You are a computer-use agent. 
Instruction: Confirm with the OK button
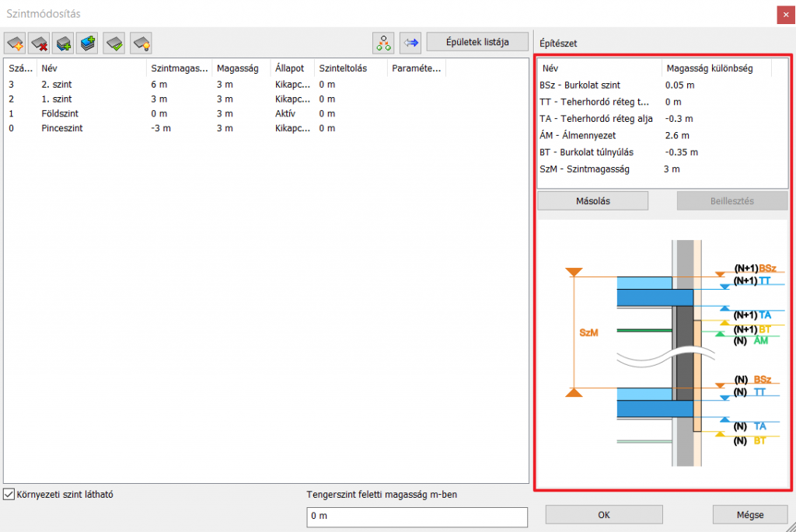point(603,515)
